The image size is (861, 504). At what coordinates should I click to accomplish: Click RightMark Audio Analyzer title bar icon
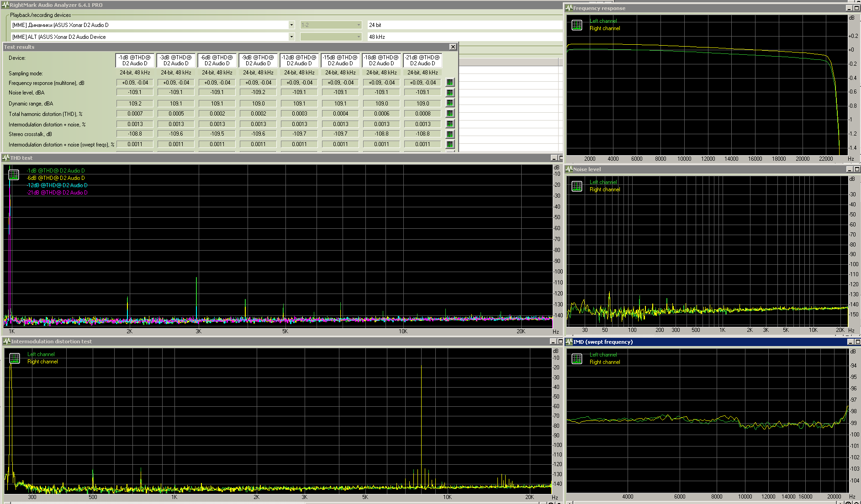tap(5, 5)
